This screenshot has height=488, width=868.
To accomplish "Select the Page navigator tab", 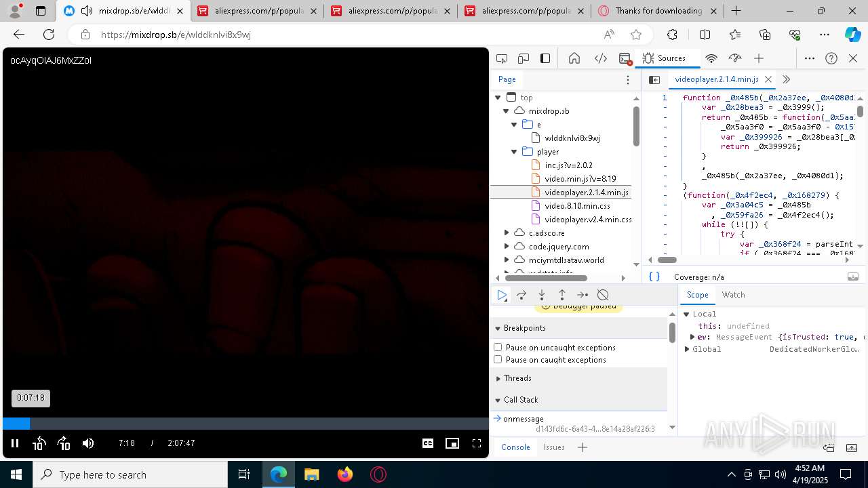I will [507, 79].
